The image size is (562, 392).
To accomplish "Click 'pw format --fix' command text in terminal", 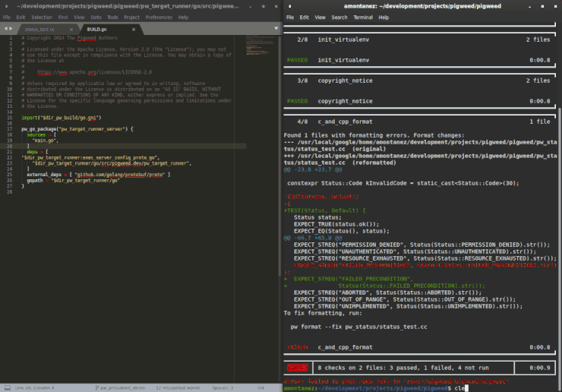I will 358,327.
